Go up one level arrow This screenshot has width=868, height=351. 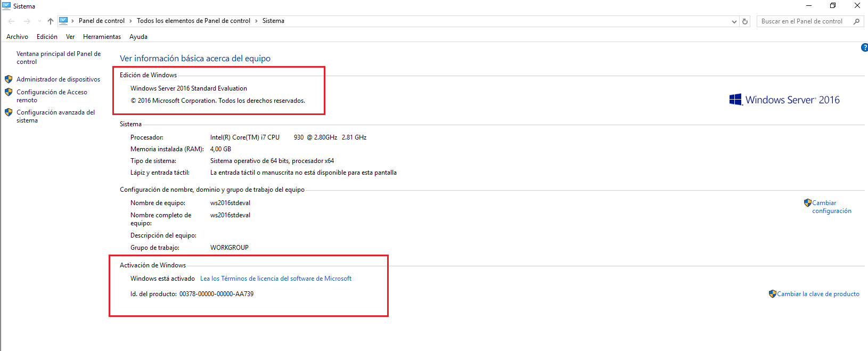pos(51,21)
